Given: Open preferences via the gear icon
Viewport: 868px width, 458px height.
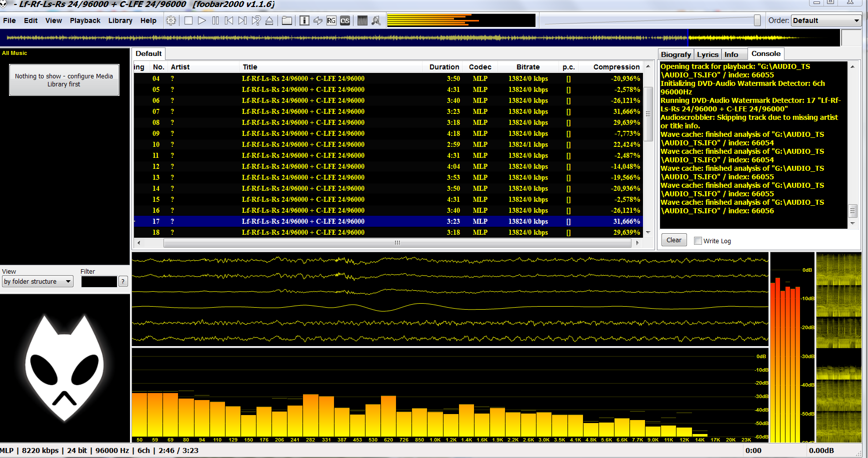Looking at the screenshot, I should 171,20.
